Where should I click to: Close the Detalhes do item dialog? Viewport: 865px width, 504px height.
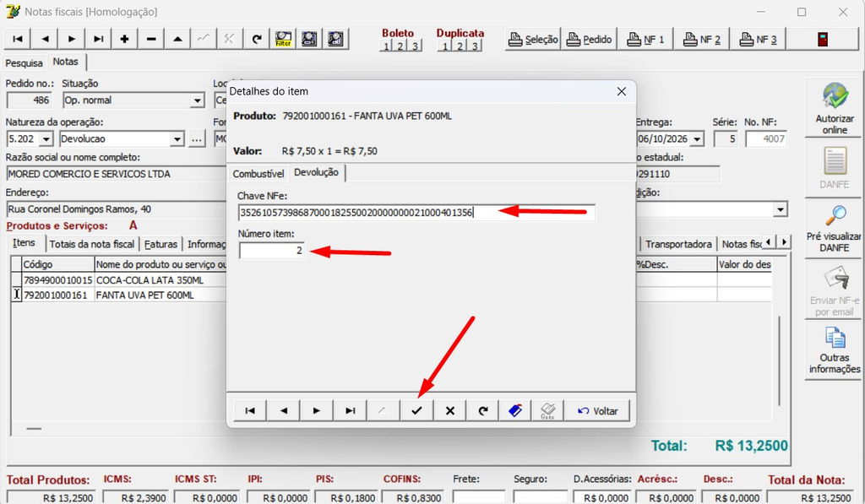click(x=621, y=91)
